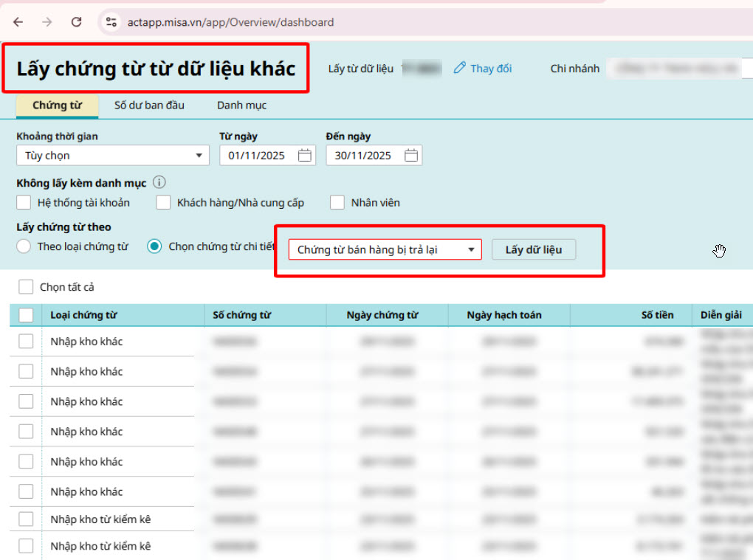The width and height of the screenshot is (753, 560).
Task: Click the Lấy dữ liệu button
Action: pyautogui.click(x=533, y=249)
